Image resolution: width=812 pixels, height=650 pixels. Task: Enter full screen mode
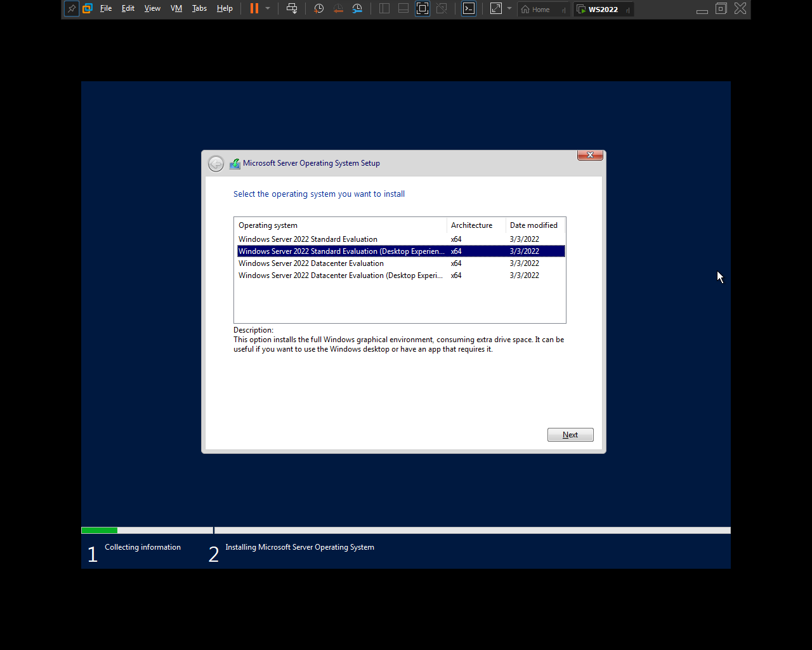coord(422,9)
